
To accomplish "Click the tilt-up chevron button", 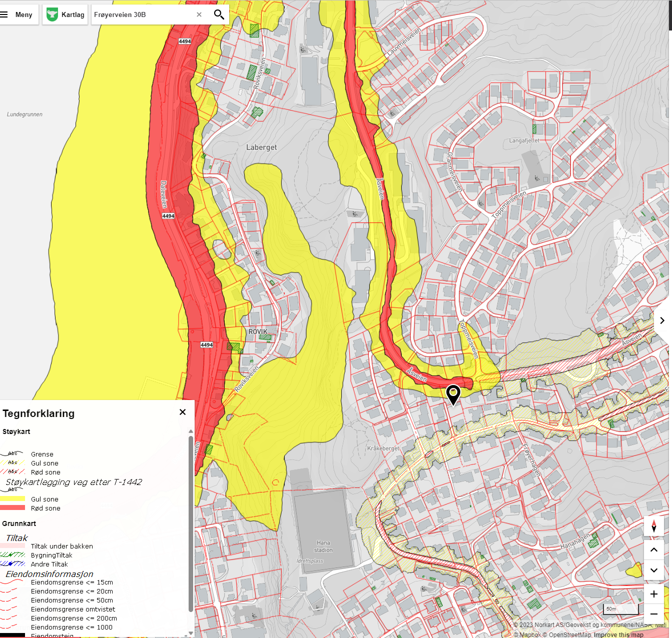I will click(x=654, y=549).
